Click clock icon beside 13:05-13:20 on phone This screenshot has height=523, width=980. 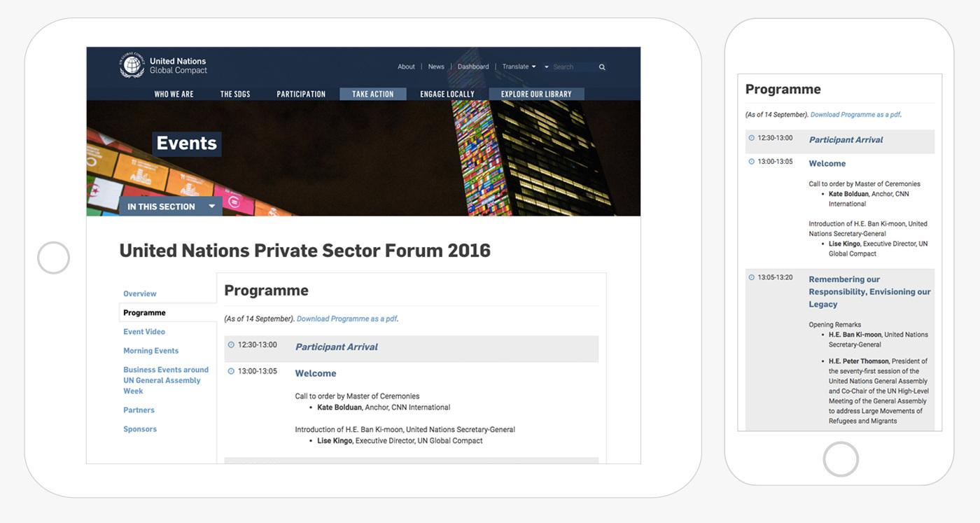click(752, 278)
